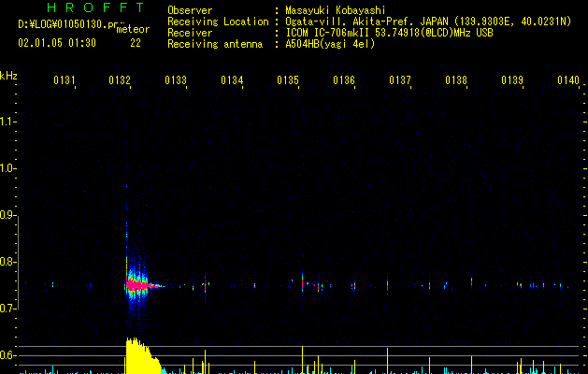Image resolution: width=588 pixels, height=374 pixels.
Task: Select observer name Masayuki Kobayashi
Action: click(336, 10)
